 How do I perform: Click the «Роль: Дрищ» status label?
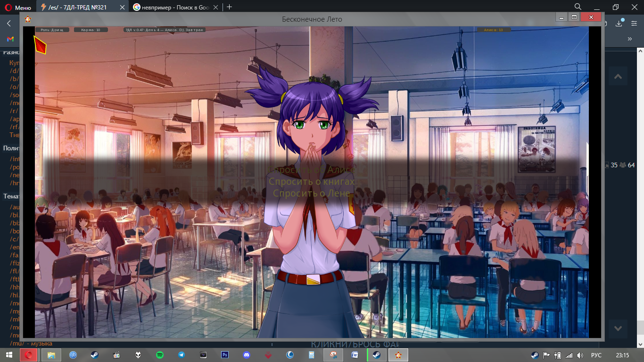pyautogui.click(x=52, y=30)
